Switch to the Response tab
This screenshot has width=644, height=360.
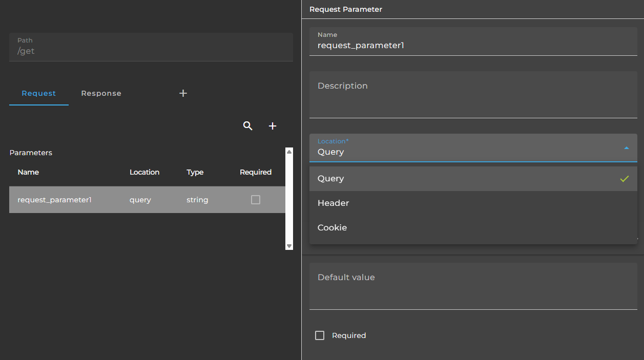101,93
